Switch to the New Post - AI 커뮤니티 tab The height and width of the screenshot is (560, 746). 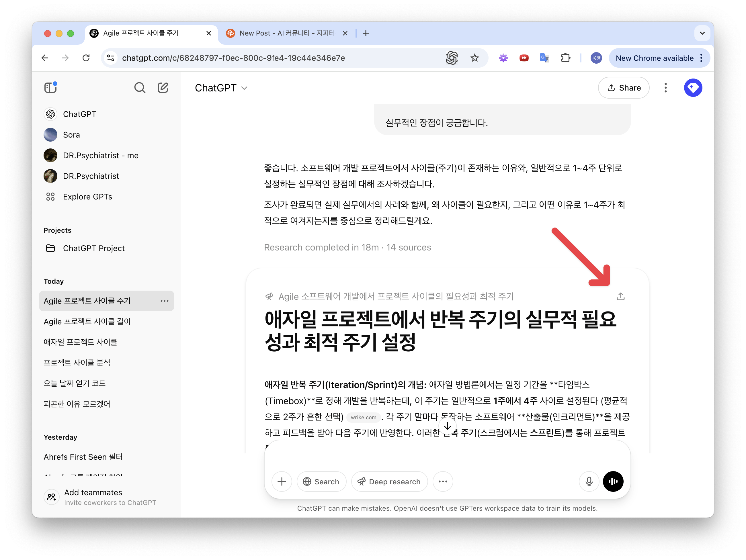point(287,33)
